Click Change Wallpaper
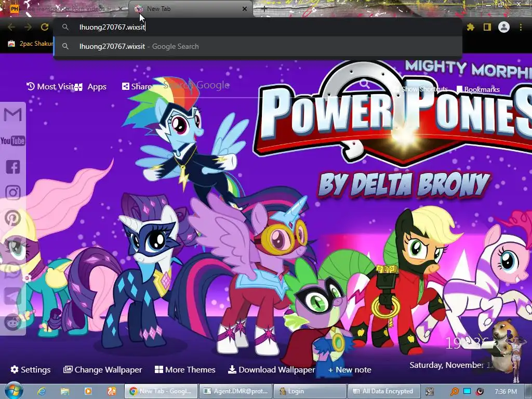 pyautogui.click(x=103, y=369)
